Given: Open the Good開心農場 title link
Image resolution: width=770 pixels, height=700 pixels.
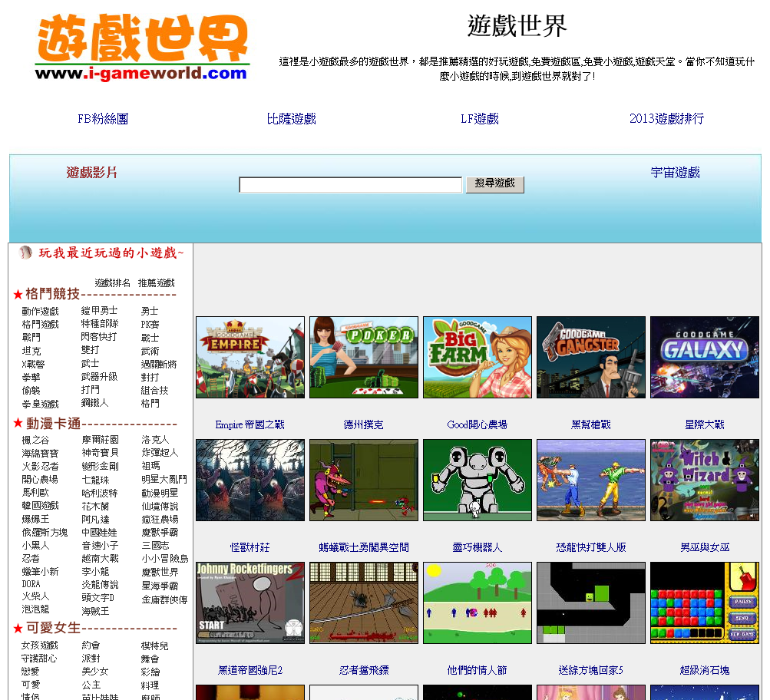Looking at the screenshot, I should click(478, 424).
